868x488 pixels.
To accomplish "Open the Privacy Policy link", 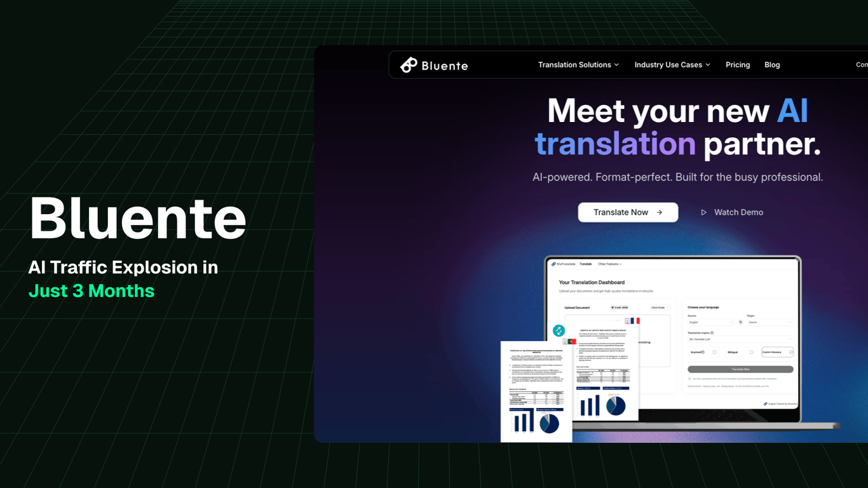I will coord(728,386).
